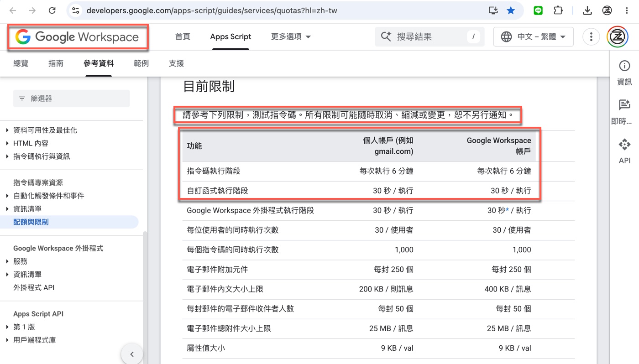The height and width of the screenshot is (364, 639).
Task: Switch to 參考資料 tab
Action: (99, 63)
